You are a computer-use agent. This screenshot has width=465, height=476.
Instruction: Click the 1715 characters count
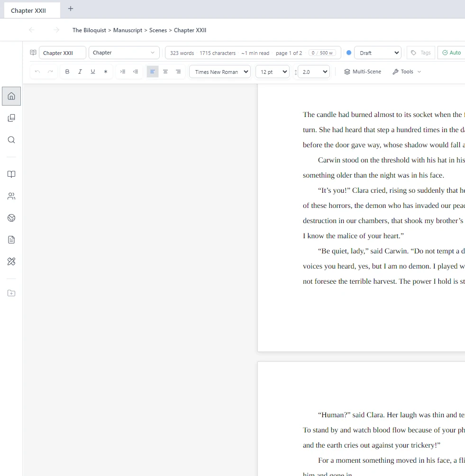point(218,53)
